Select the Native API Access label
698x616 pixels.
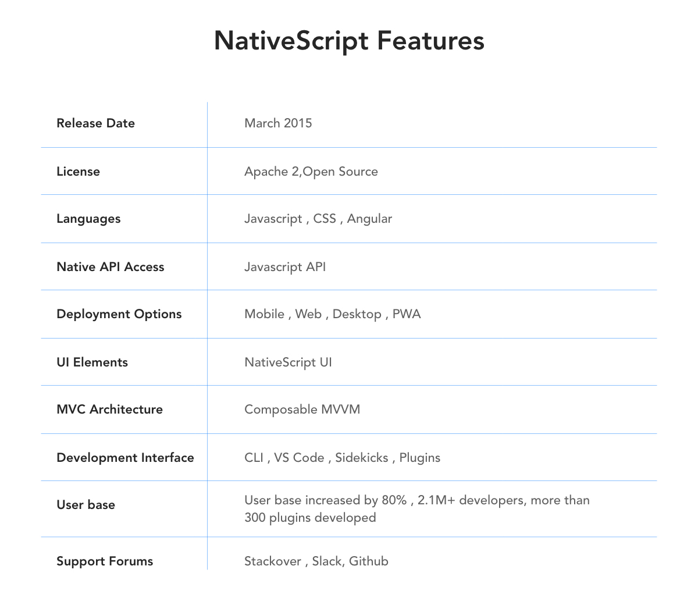click(111, 266)
